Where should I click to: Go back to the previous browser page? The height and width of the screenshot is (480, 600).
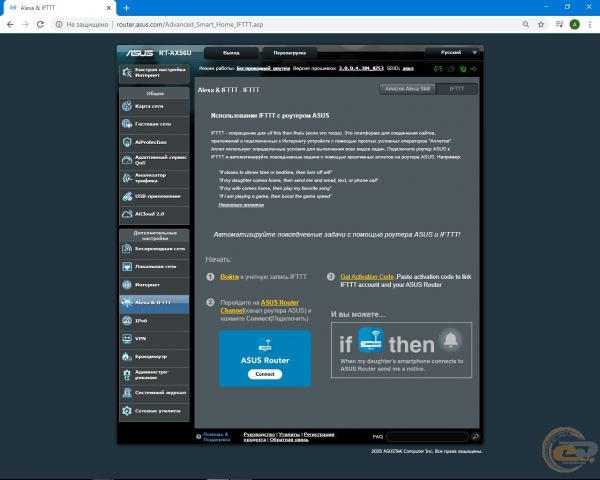[x=10, y=24]
